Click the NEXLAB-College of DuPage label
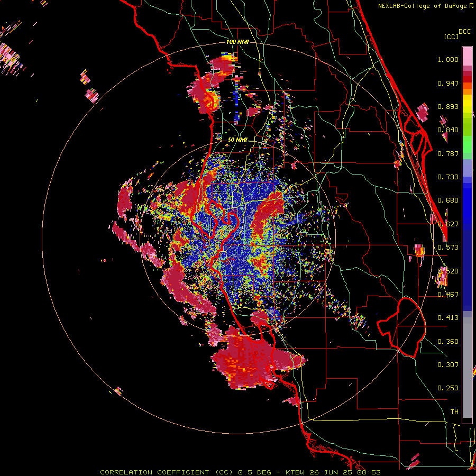This screenshot has width=476, height=476. pos(423,6)
